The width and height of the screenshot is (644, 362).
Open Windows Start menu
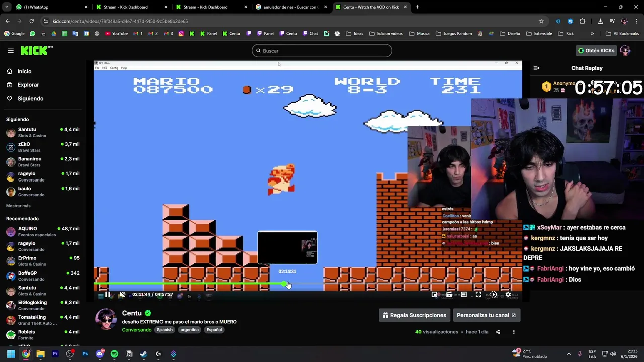pyautogui.click(x=11, y=354)
